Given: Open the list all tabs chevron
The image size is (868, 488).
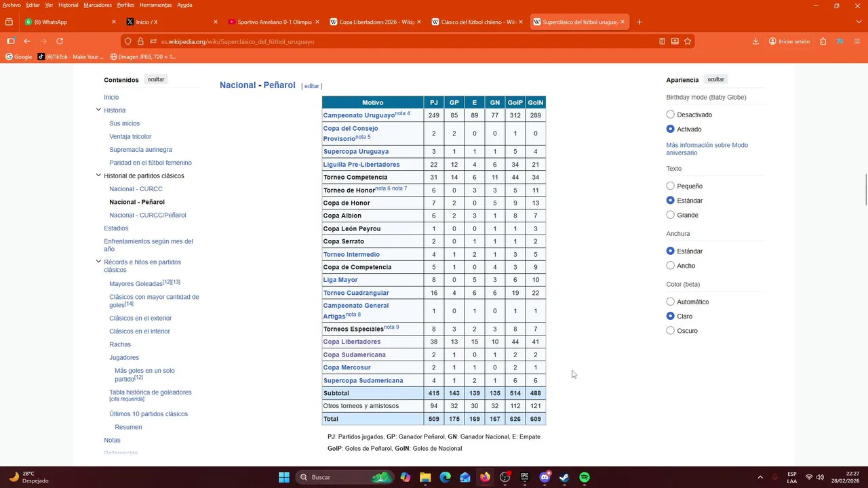Looking at the screenshot, I should click(x=859, y=22).
